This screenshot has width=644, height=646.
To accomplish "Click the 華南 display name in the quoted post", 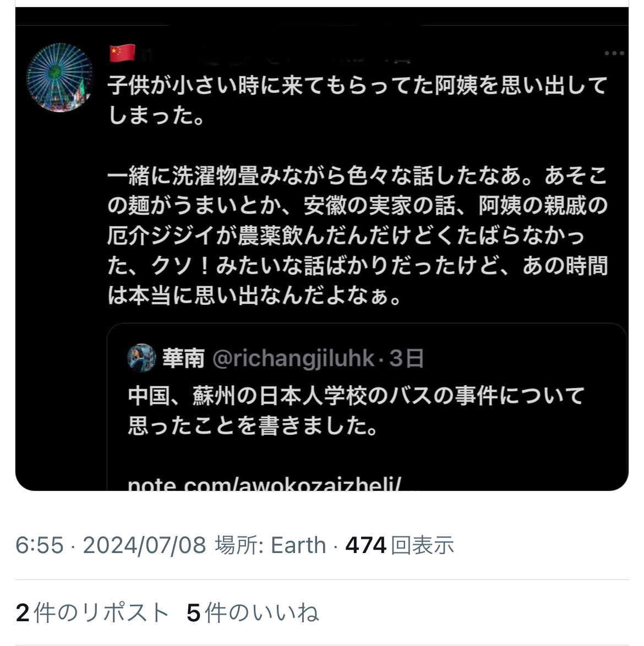I will (x=184, y=358).
